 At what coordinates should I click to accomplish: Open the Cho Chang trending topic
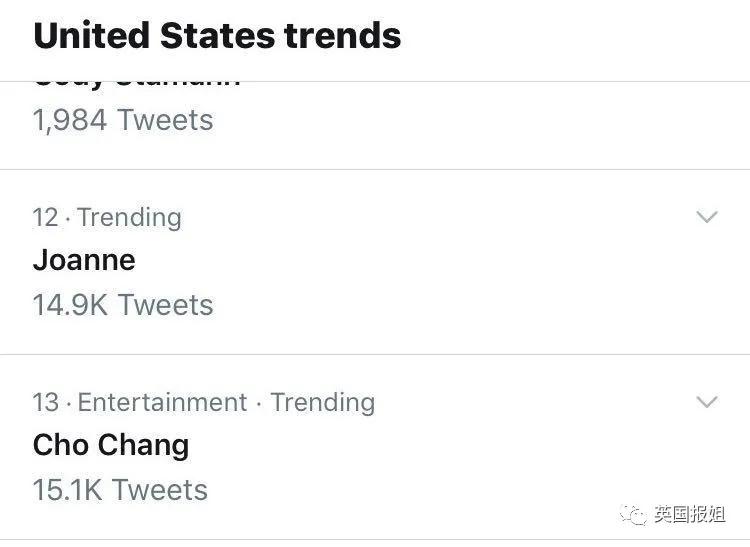tap(111, 445)
